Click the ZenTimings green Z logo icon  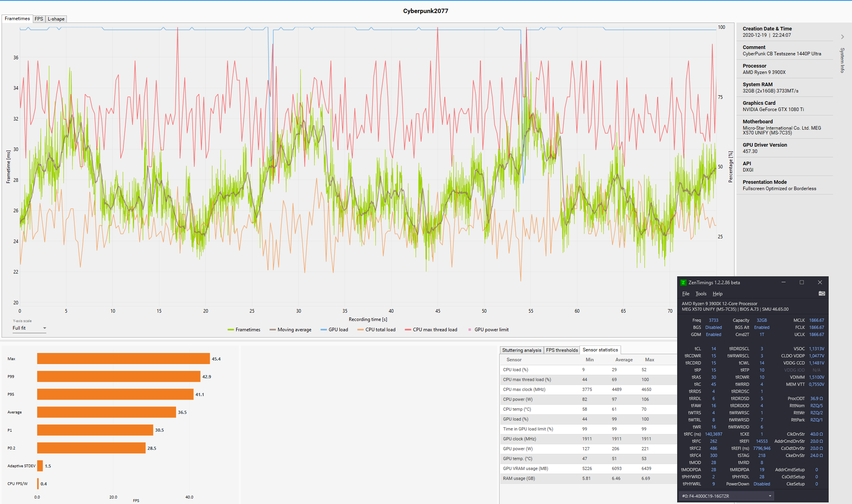click(x=683, y=282)
